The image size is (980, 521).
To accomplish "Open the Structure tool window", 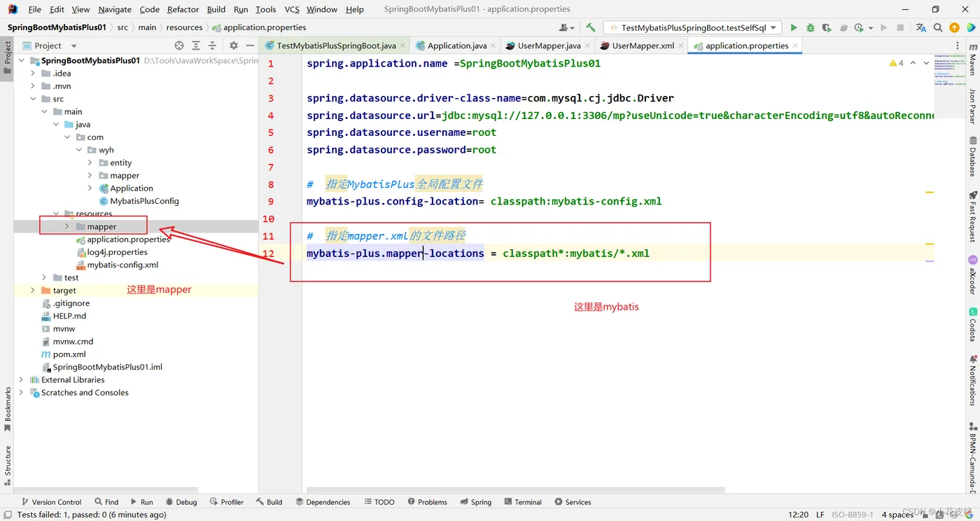I will [x=8, y=465].
